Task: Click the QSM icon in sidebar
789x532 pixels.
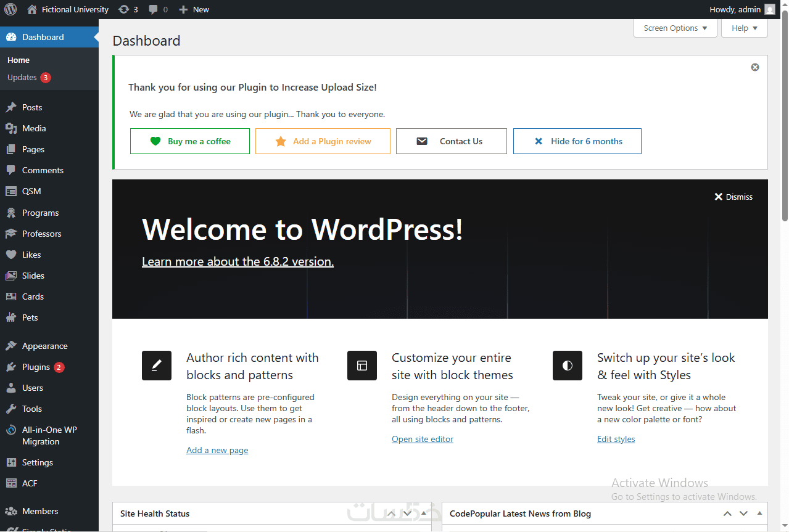Action: coord(10,191)
